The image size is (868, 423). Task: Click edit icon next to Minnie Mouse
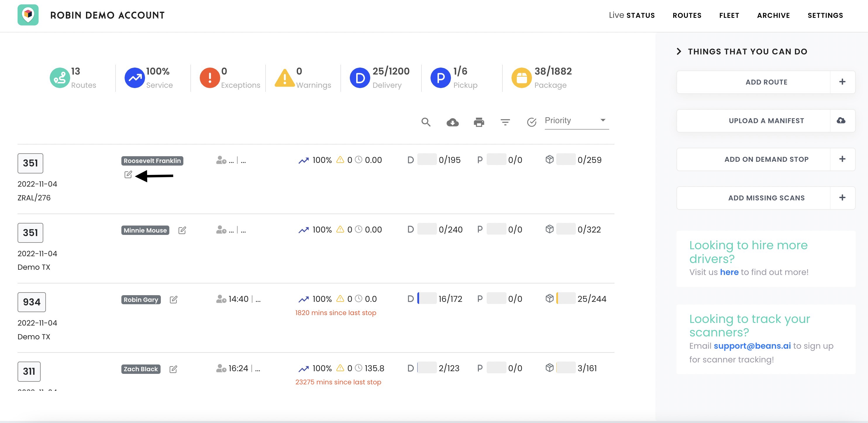(182, 230)
